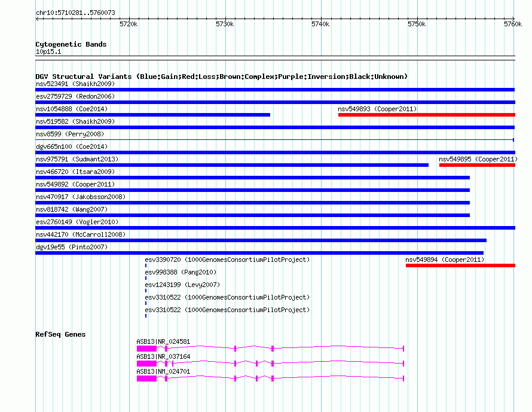Click the nsv549893 (Cooper2011) label
The image size is (532, 412).
(x=377, y=109)
